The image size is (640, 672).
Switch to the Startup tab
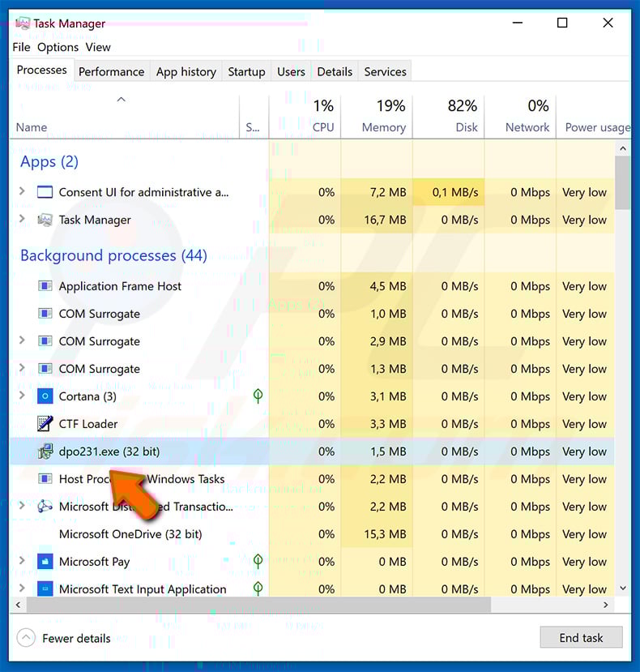(x=246, y=71)
